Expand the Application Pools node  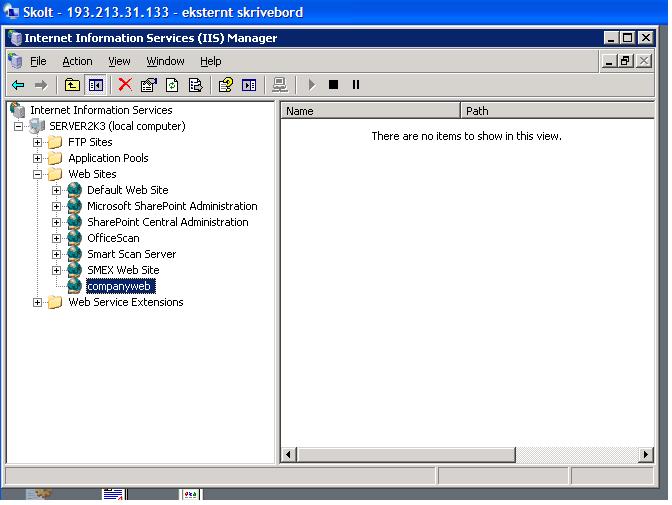click(38, 158)
